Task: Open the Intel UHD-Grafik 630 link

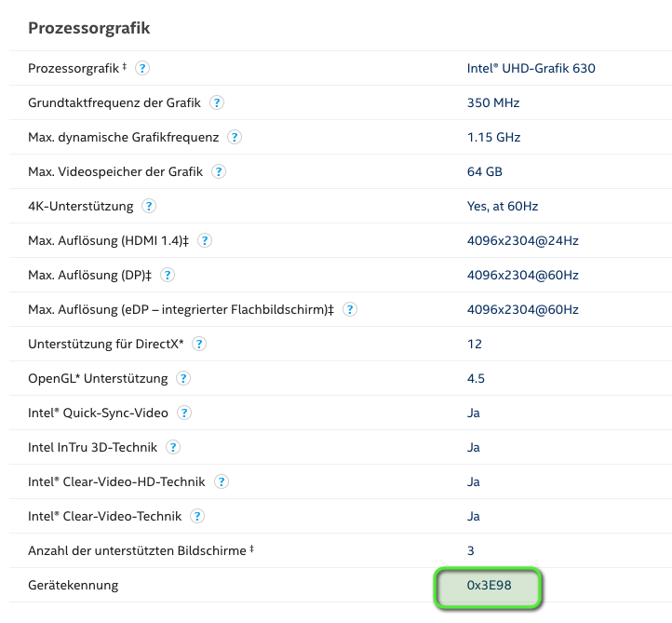Action: click(531, 68)
